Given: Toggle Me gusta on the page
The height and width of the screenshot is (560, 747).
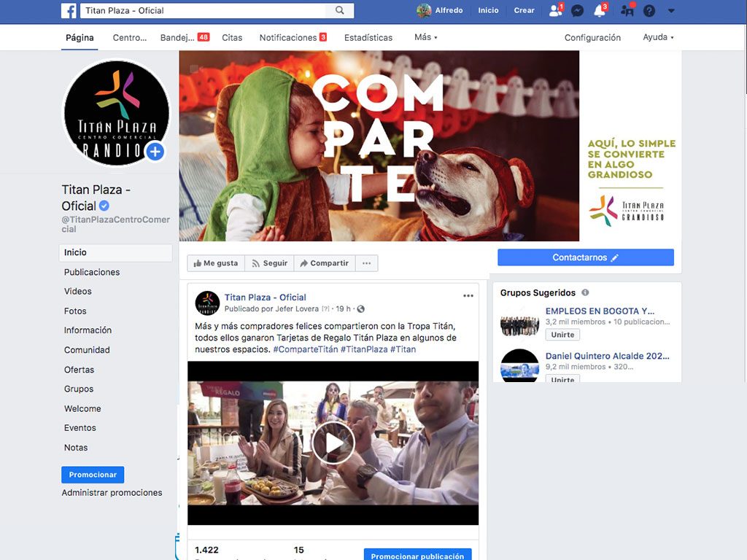Looking at the screenshot, I should click(216, 263).
